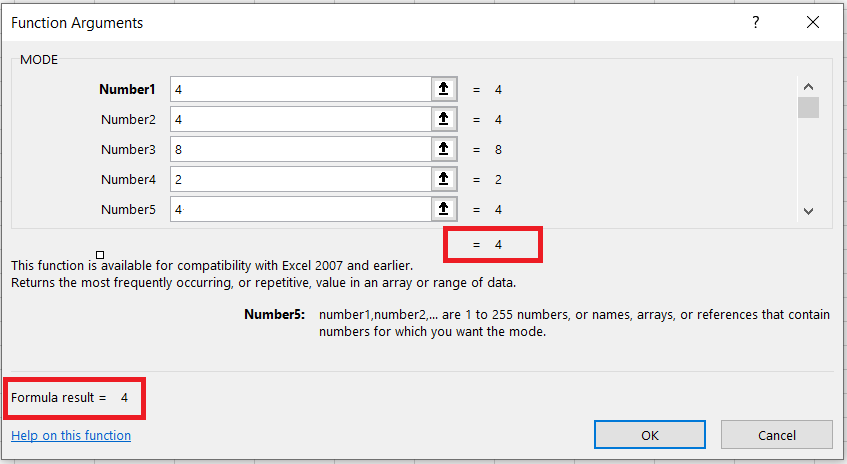Click the range selector icon for Number3
The image size is (847, 464).
coord(444,149)
